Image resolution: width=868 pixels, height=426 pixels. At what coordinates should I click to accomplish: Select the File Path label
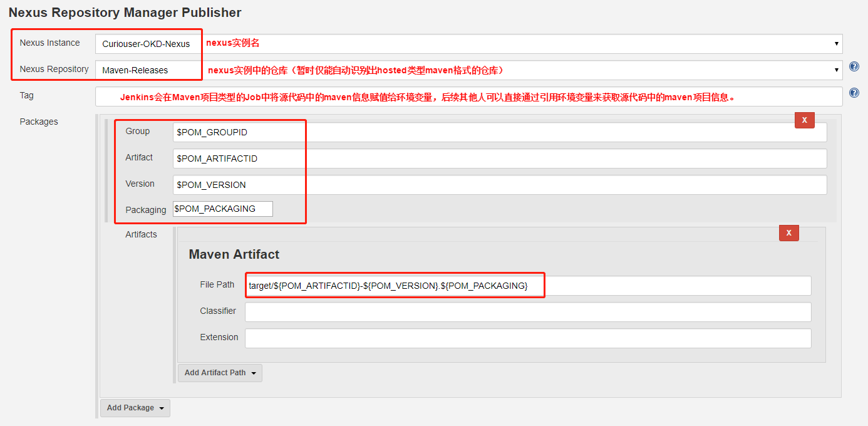pos(217,284)
